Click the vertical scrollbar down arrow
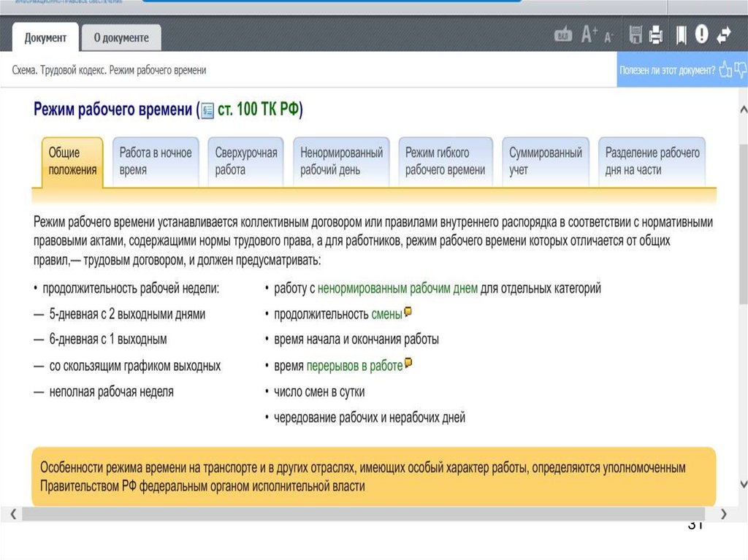Image resolution: width=748 pixels, height=560 pixels. (743, 484)
